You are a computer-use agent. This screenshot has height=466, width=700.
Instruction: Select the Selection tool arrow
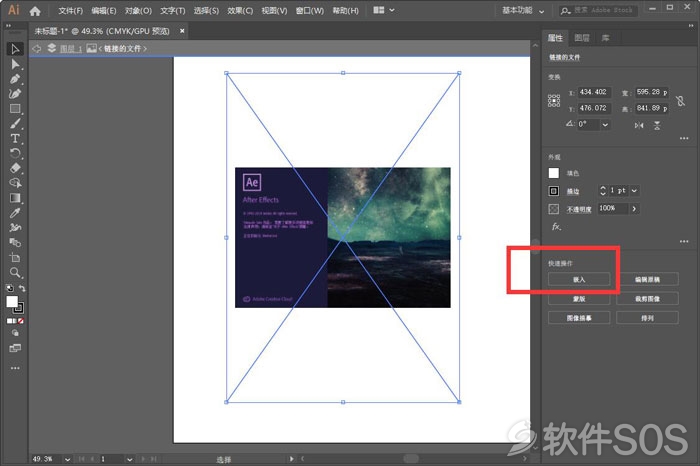click(x=15, y=49)
